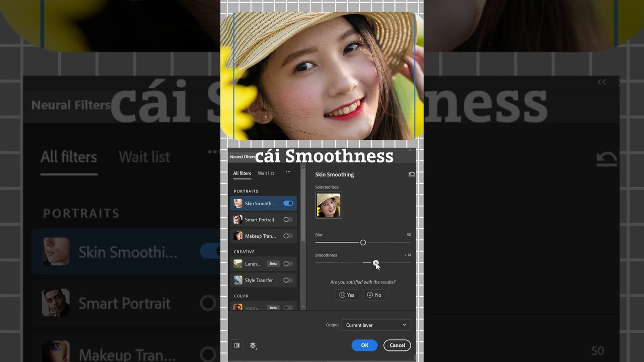Screen dimensions: 644x362
Task: Click the Selected face label
Action: [x=327, y=187]
